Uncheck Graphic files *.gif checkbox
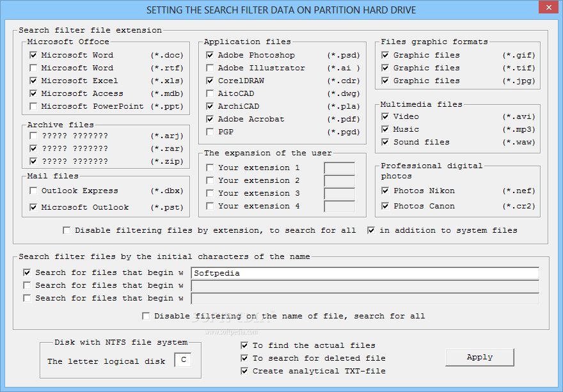This screenshot has width=563, height=392. click(x=385, y=55)
